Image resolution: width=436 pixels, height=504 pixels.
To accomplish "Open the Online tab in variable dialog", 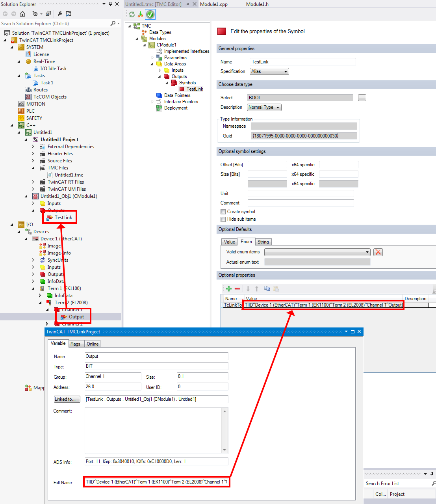I will (93, 344).
